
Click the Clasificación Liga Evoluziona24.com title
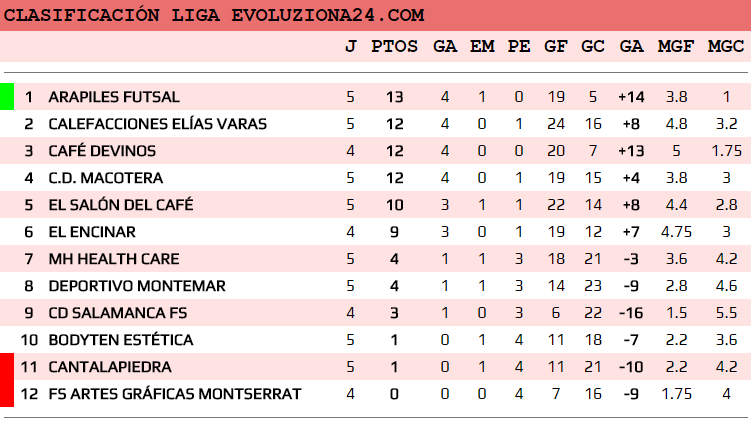tap(215, 15)
